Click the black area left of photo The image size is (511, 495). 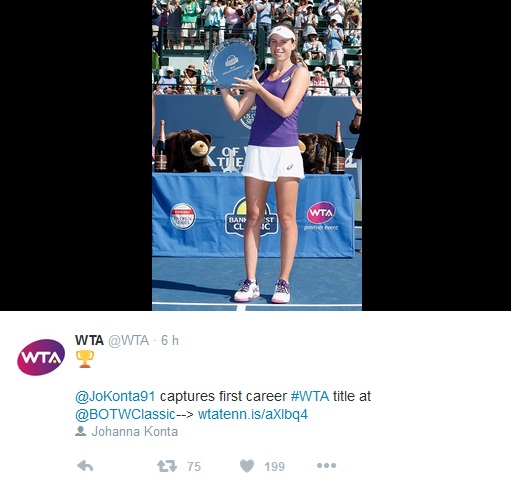coord(76,155)
